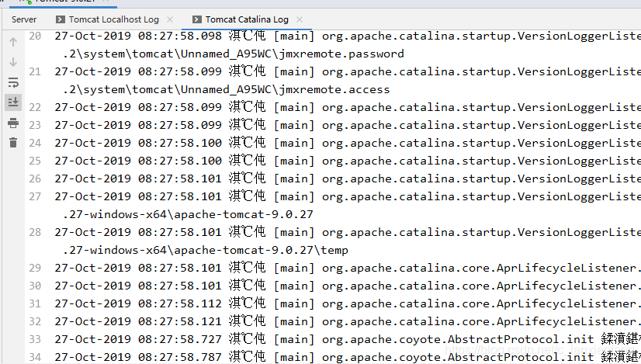Click log line 20 timestamp 08:27:58.098
Viewport: 641px width, 364px height.
tap(180, 36)
